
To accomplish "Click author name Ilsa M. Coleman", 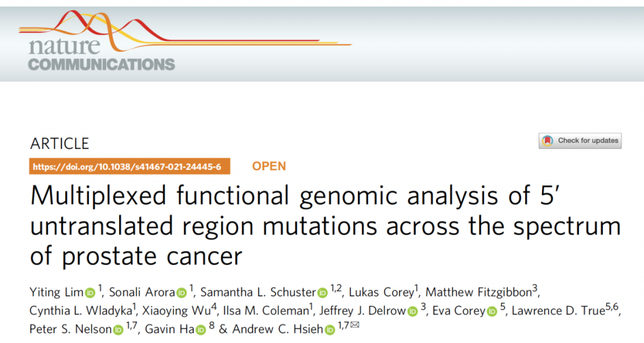I will (x=266, y=311).
